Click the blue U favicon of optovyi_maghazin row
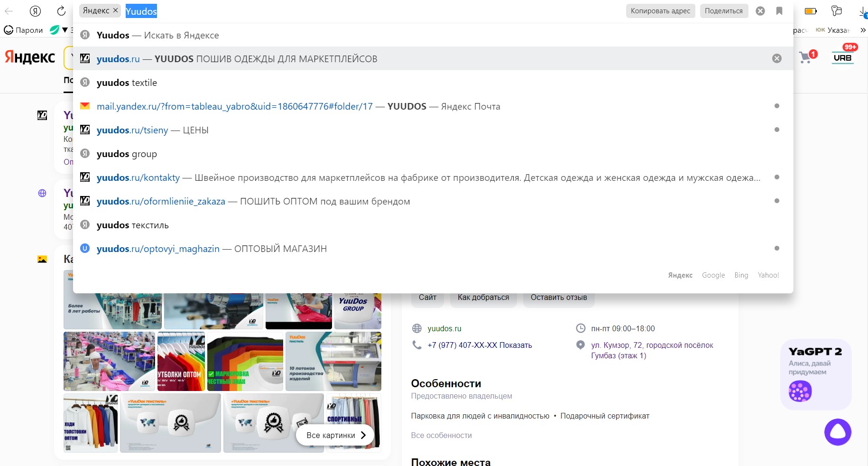 click(x=85, y=248)
